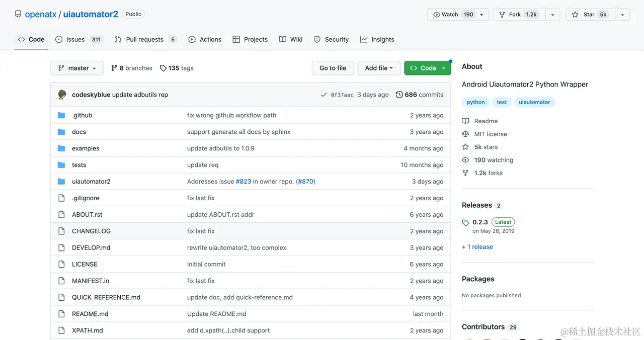Screen dimensions: 644x340
Task: Click the scale icon beside MIT license
Action: point(465,134)
